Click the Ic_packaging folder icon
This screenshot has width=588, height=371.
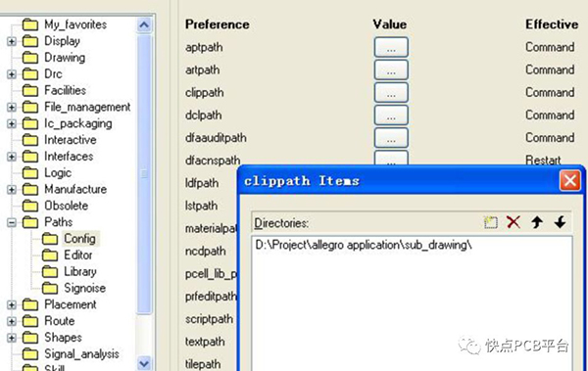click(30, 123)
